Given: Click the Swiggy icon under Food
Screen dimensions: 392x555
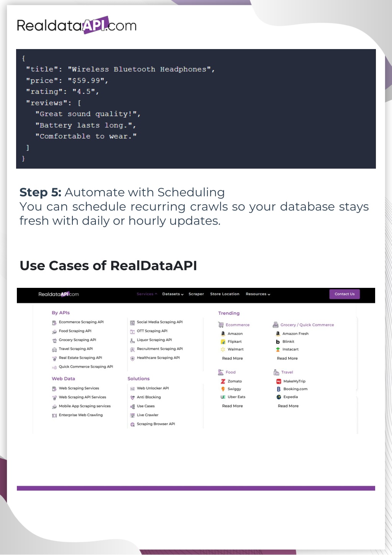Looking at the screenshot, I should (x=223, y=389).
